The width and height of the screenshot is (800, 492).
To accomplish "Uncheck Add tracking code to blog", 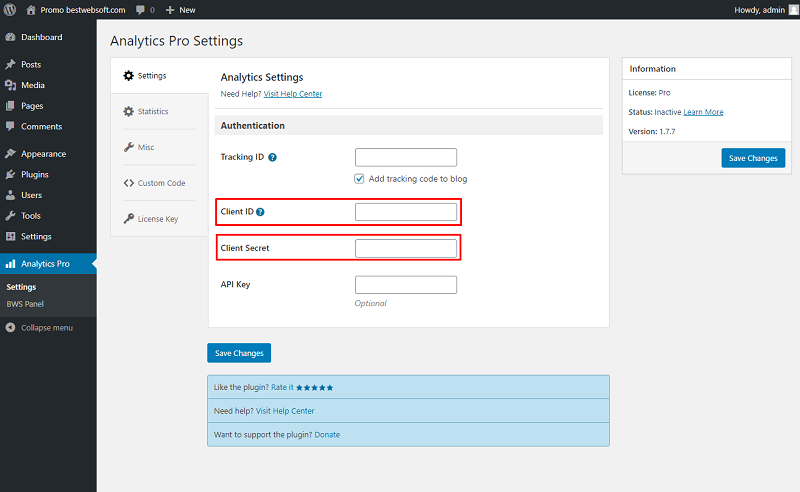I will 359,179.
